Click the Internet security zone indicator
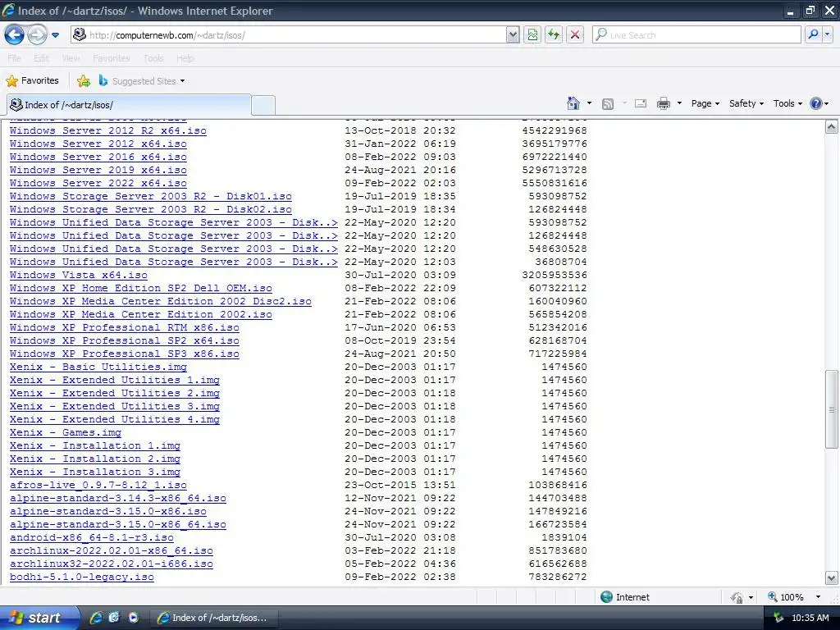Viewport: 840px width, 630px height. coord(624,597)
